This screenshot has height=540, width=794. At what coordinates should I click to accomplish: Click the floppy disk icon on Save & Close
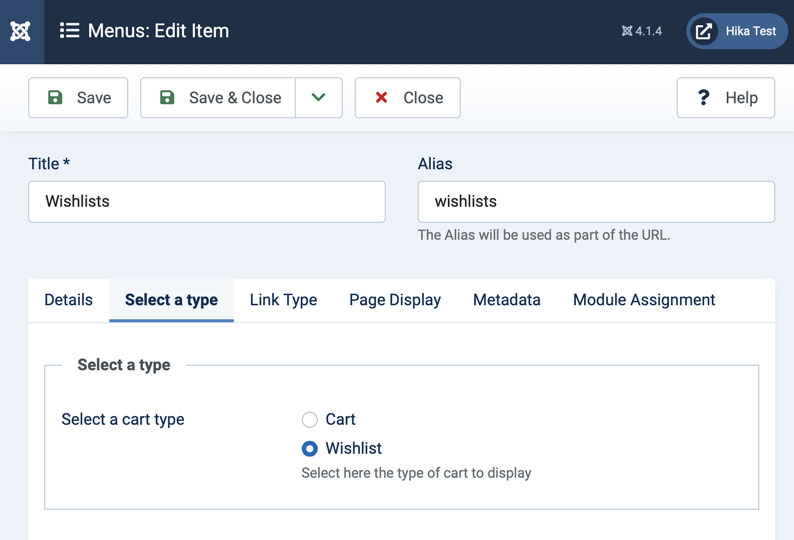click(168, 98)
